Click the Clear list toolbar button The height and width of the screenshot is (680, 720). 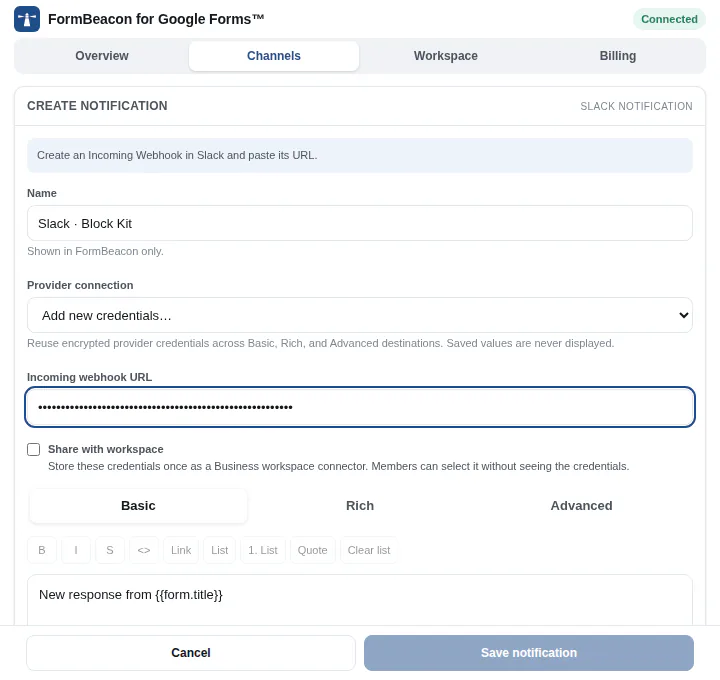tap(369, 550)
